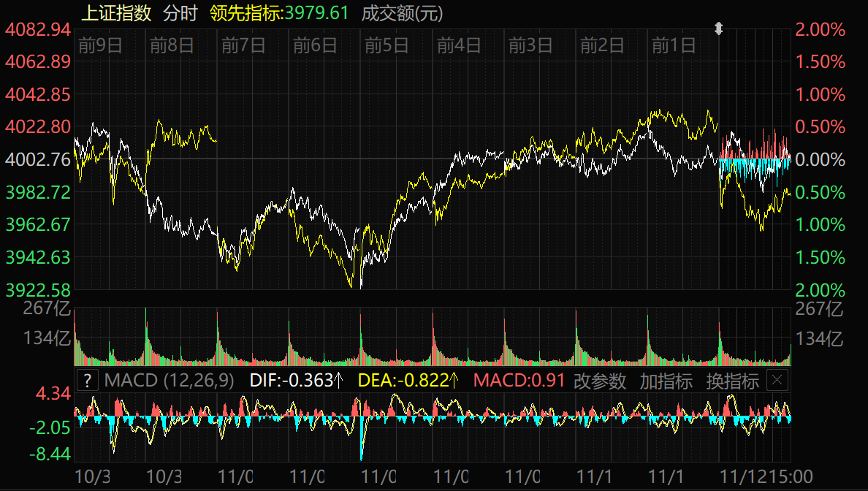Click the yellow DEA value readout
The width and height of the screenshot is (868, 491).
pyautogui.click(x=408, y=381)
